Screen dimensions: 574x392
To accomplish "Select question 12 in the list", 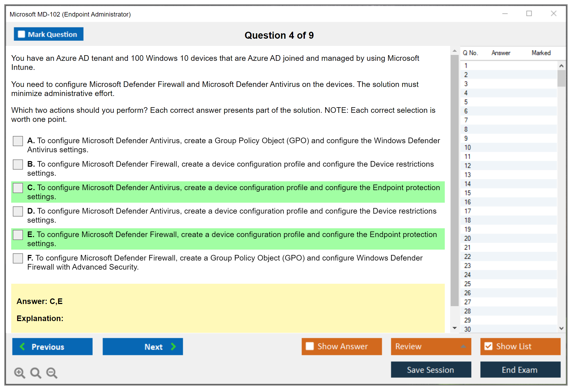I will coord(467,166).
